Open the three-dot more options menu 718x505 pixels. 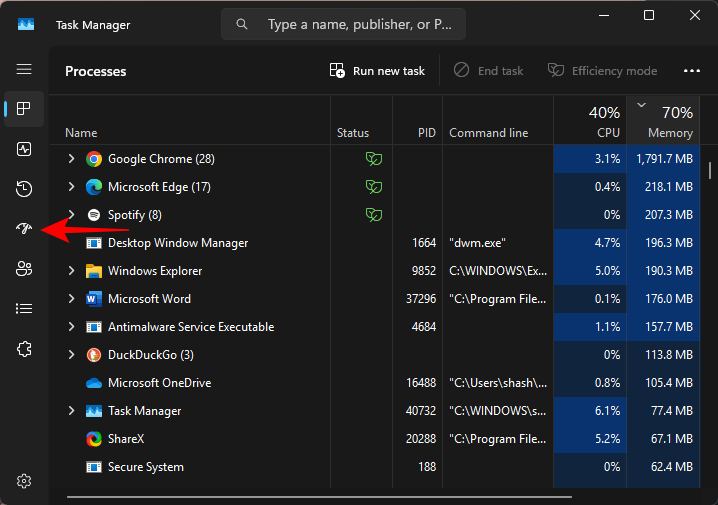pos(691,71)
